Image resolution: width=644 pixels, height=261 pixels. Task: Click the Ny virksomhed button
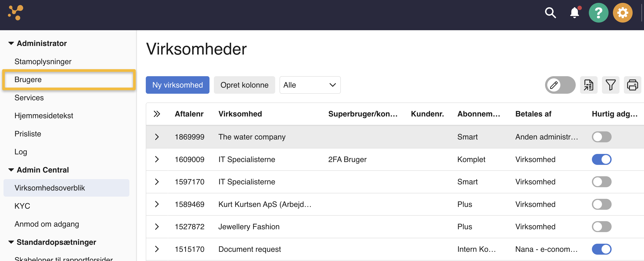(178, 85)
